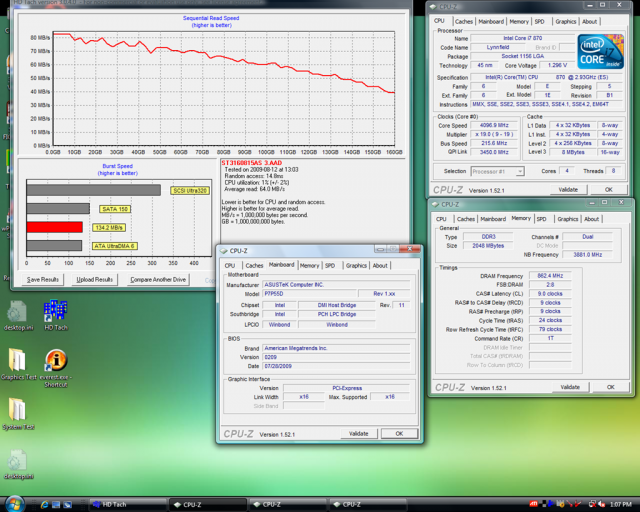
Task: Click the Bus Speed value 215.6 MHz
Action: click(x=494, y=143)
